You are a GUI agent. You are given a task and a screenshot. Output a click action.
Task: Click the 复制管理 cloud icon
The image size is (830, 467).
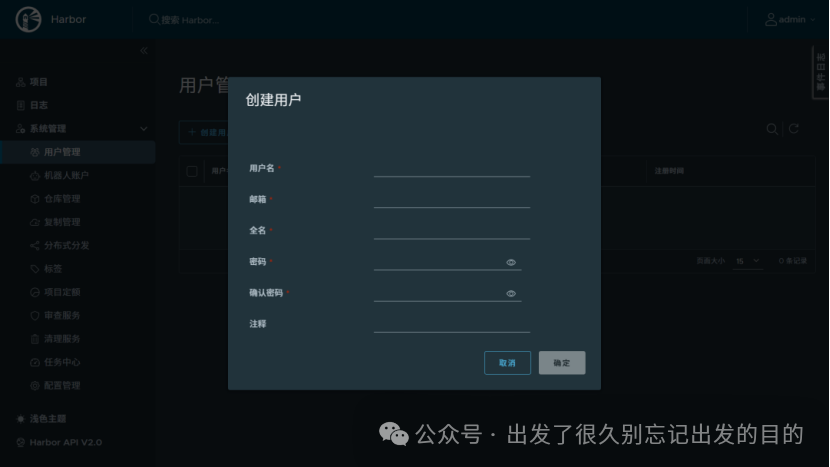coord(35,222)
